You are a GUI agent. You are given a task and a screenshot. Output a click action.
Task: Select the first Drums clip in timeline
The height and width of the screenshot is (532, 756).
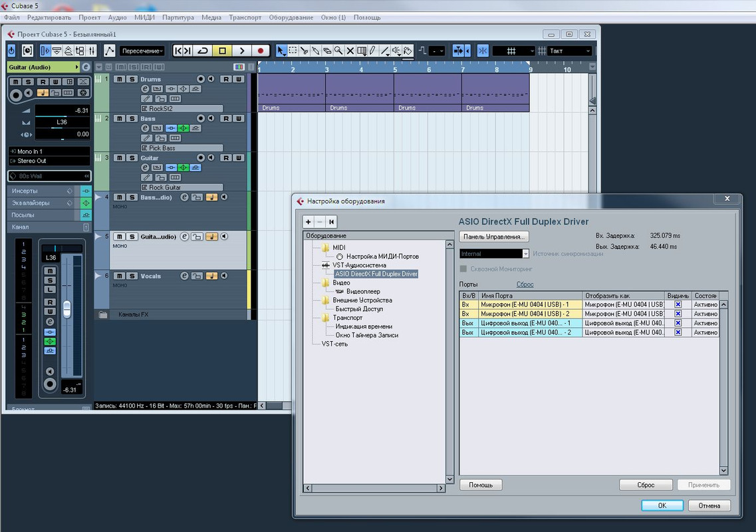point(292,92)
